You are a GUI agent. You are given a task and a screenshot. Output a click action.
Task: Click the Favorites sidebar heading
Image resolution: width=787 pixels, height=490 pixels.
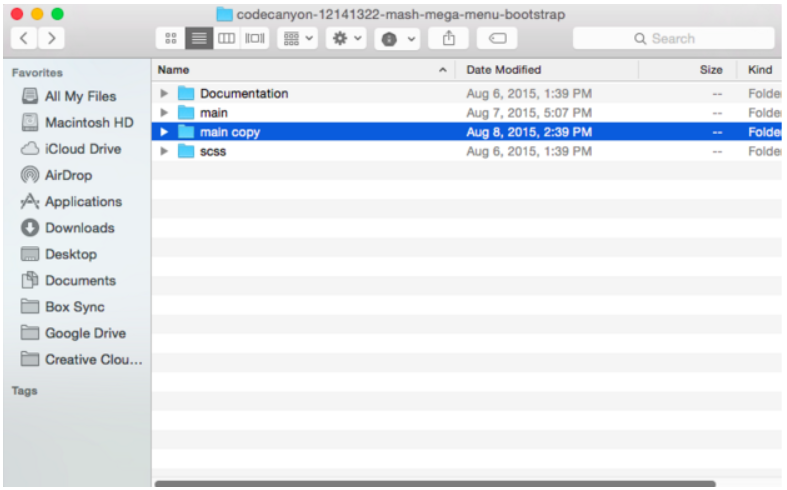[x=37, y=73]
